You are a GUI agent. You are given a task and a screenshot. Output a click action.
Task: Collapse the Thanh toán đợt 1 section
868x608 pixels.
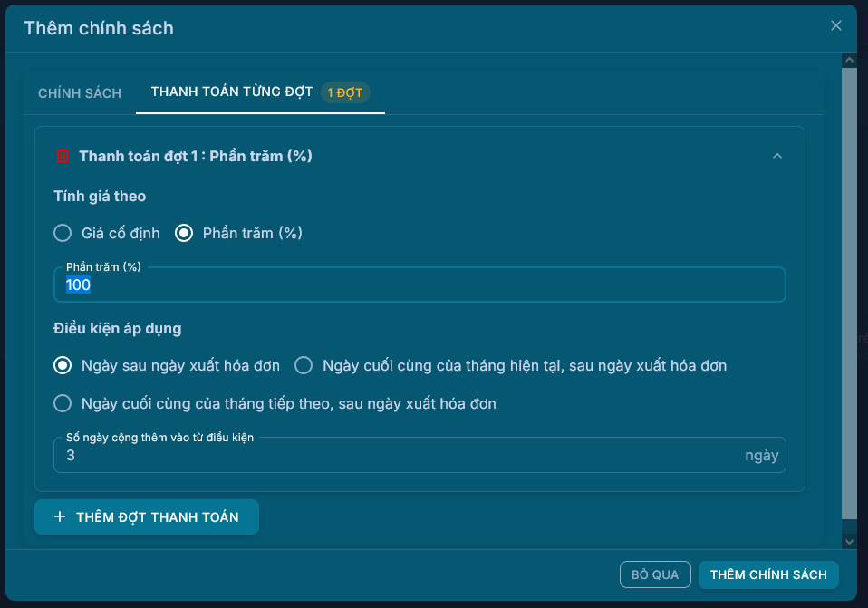(x=777, y=156)
